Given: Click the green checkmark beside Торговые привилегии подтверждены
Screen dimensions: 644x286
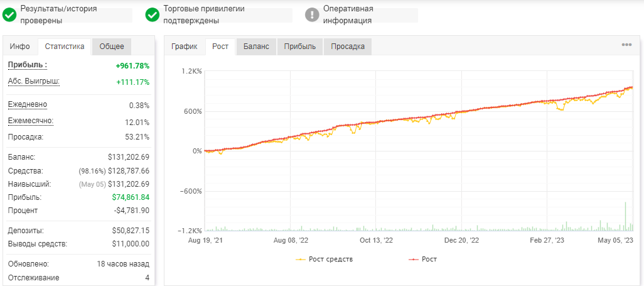Looking at the screenshot, I should click(152, 15).
